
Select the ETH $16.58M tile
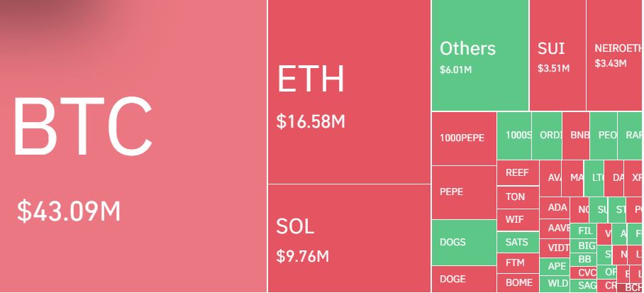349,92
